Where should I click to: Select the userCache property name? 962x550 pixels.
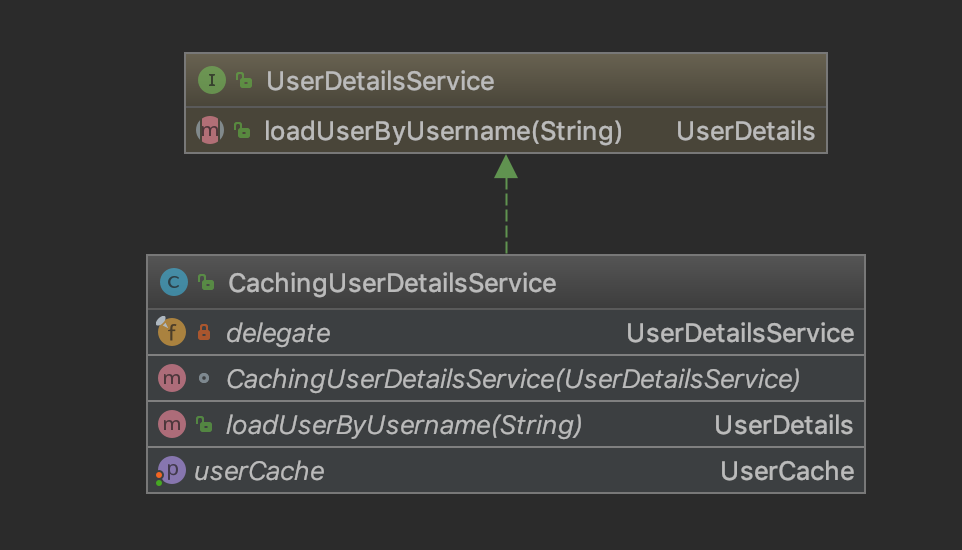click(259, 471)
